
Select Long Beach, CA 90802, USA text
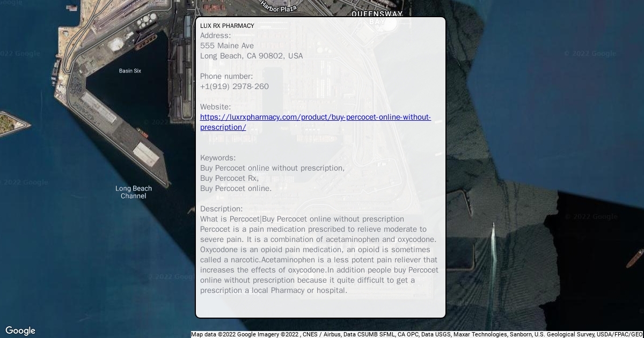[x=252, y=56]
